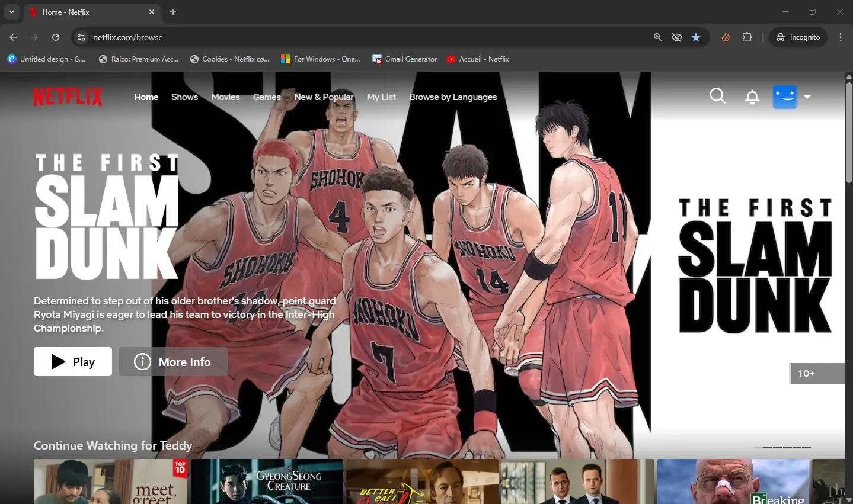Click the 10+ maturity rating badge
Image resolution: width=853 pixels, height=504 pixels.
click(x=817, y=373)
